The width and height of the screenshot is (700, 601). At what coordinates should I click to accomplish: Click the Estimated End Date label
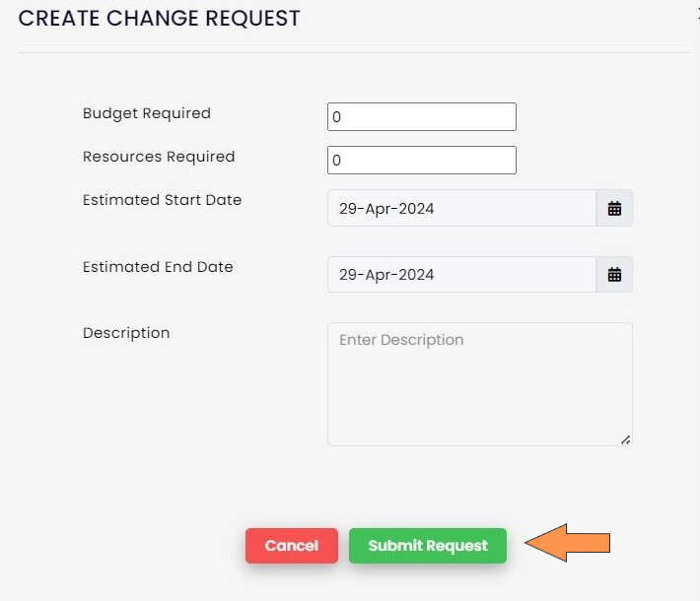tap(158, 267)
